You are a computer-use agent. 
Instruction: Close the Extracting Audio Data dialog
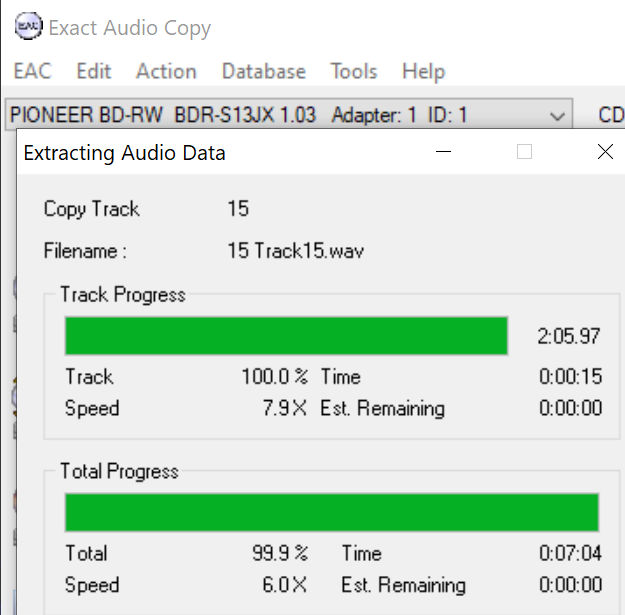pyautogui.click(x=605, y=151)
